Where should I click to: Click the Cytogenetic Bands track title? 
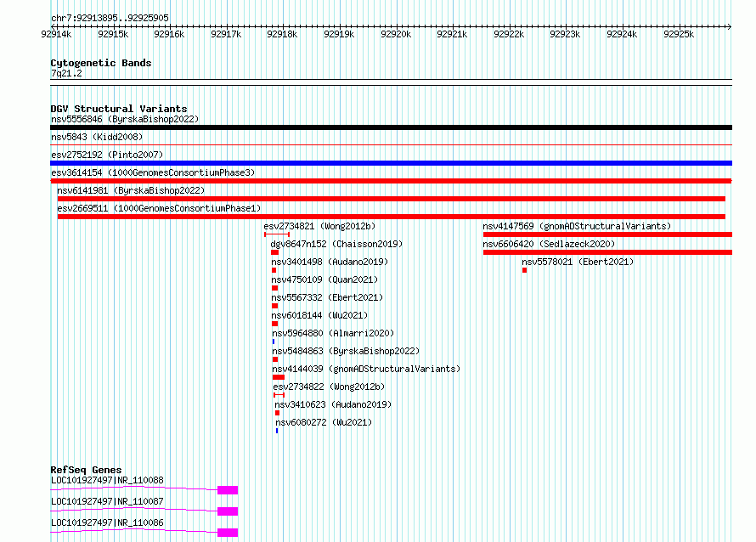101,63
